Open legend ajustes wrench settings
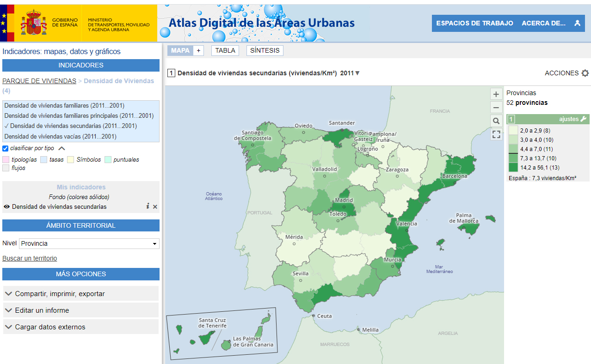This screenshot has height=364, width=591. click(x=583, y=119)
